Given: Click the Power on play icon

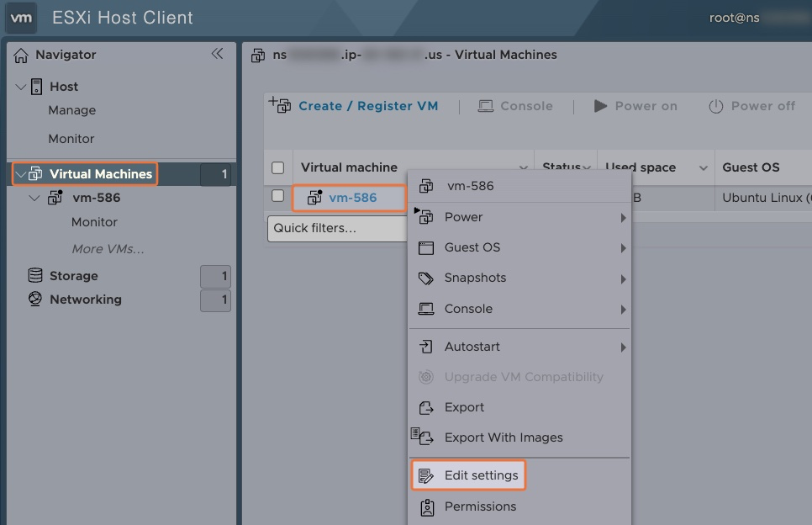Looking at the screenshot, I should pyautogui.click(x=600, y=106).
